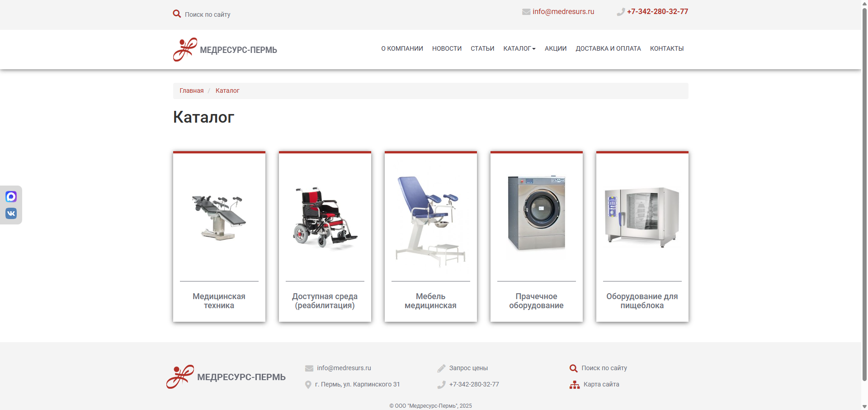Open the Медицинская техника category title
The image size is (868, 410).
(219, 301)
